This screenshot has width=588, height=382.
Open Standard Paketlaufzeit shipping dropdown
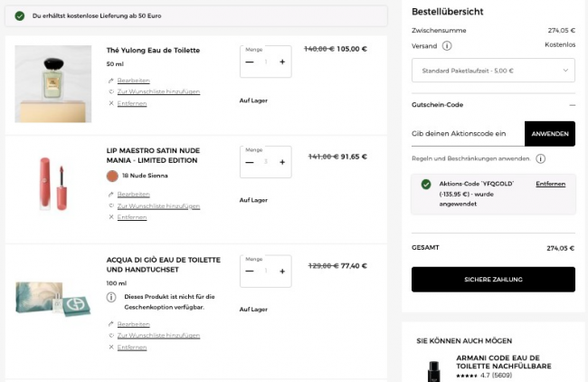click(x=493, y=71)
